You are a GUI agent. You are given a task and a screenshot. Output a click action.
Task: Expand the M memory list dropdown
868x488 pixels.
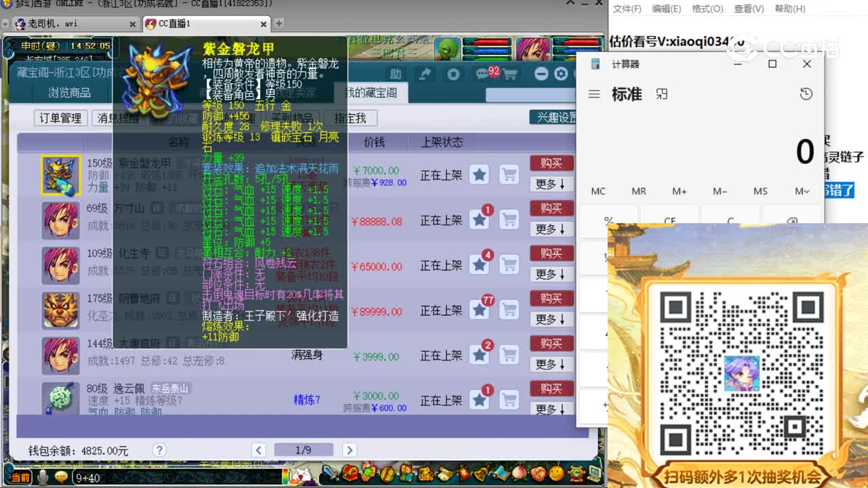click(802, 191)
